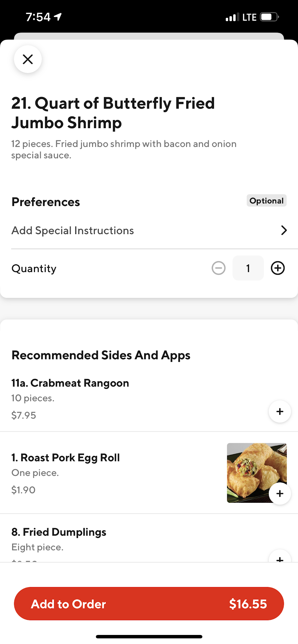Close the item details sheet
The height and width of the screenshot is (644, 298).
(28, 59)
